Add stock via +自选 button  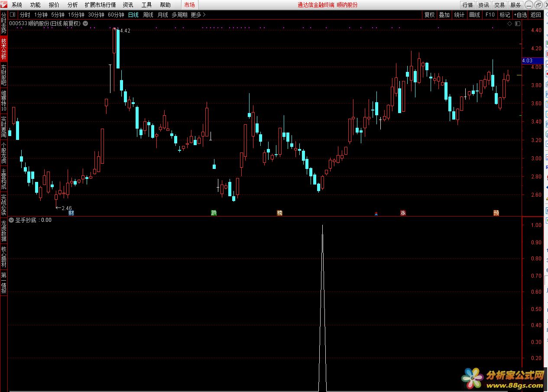coord(521,15)
